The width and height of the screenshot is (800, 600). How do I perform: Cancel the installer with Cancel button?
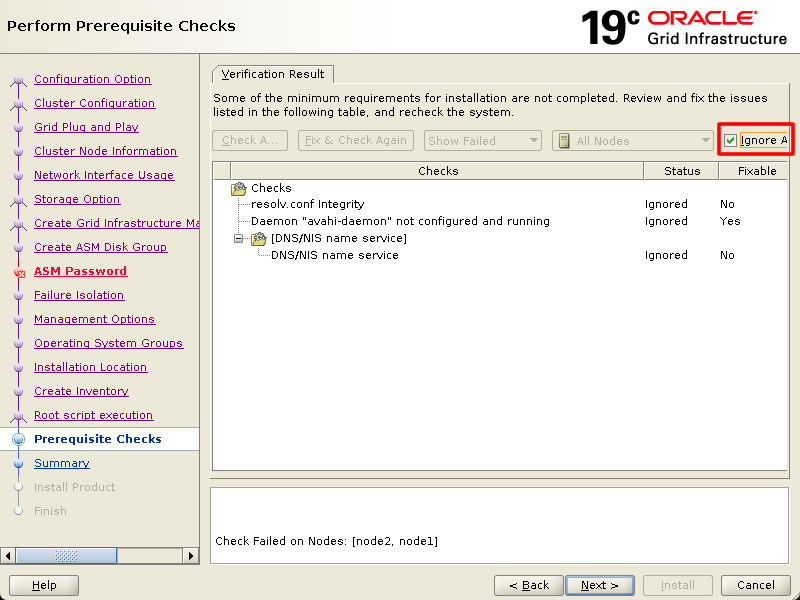click(x=756, y=585)
